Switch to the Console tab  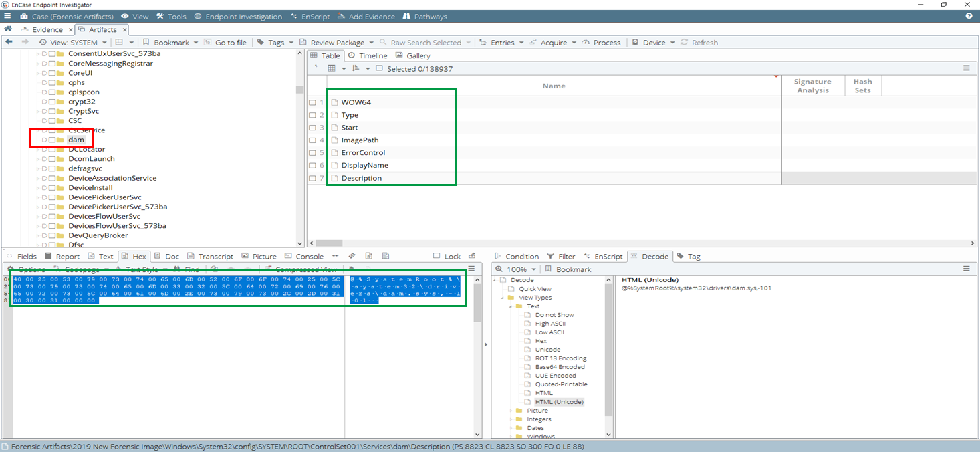click(x=303, y=256)
